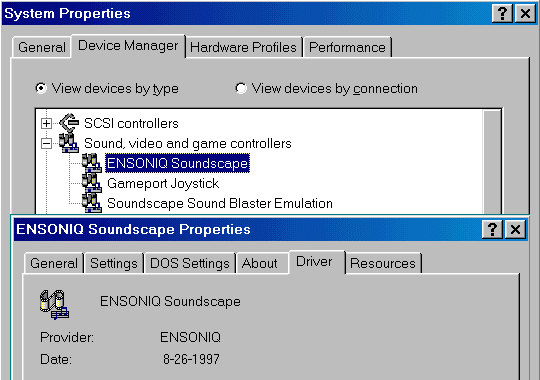Viewport: 540px width, 380px height.
Task: Close the System Properties window
Action: pyautogui.click(x=525, y=14)
